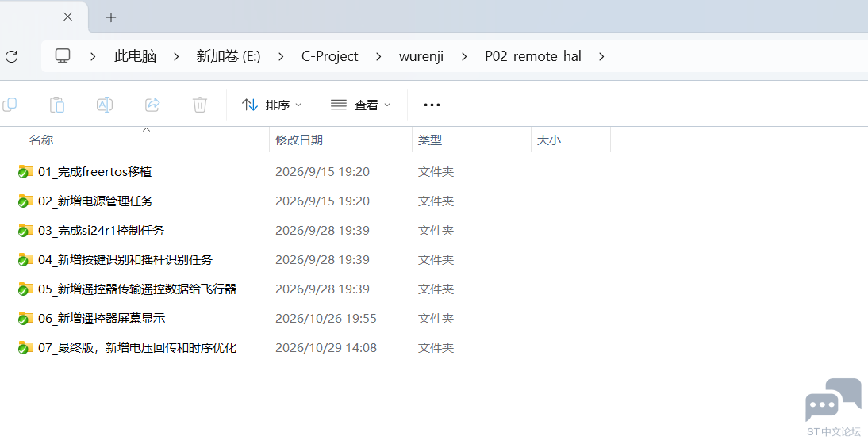Select the 07_最终版 folder folder icon
The width and height of the screenshot is (868, 444).
coord(25,348)
